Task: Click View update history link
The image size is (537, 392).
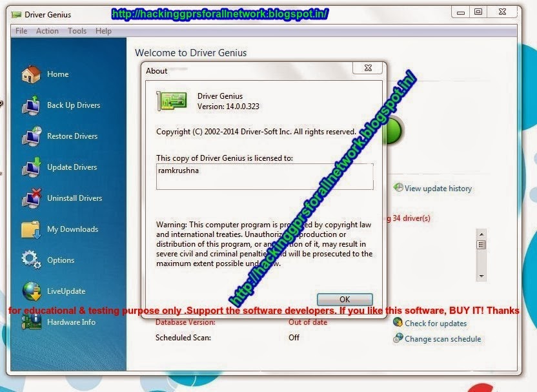Action: click(x=438, y=189)
